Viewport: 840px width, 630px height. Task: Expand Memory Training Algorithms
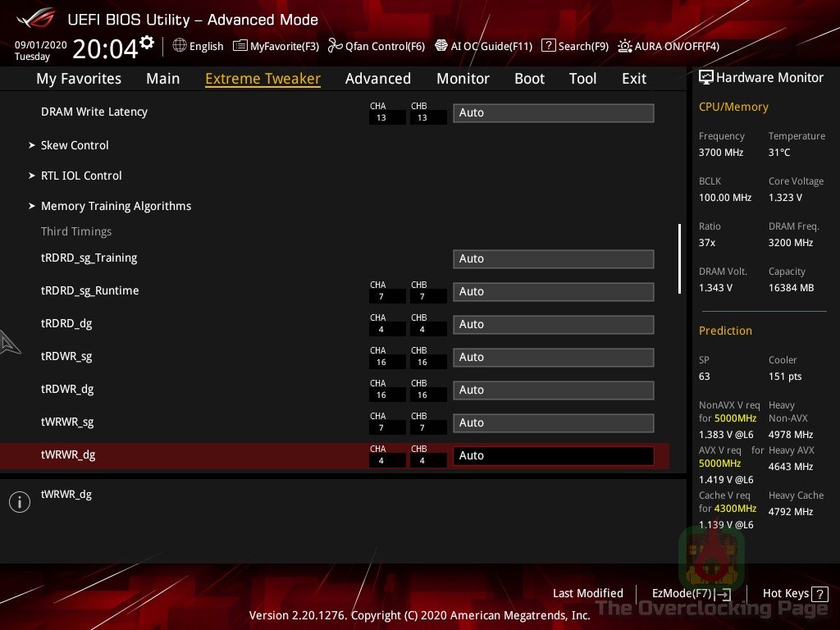116,206
